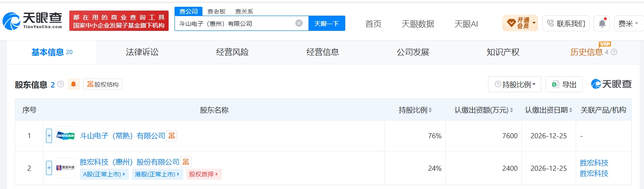644x189 pixels.
Task: Expand the row for 斗山电子（常熟）有限公司
Action: coord(49,136)
